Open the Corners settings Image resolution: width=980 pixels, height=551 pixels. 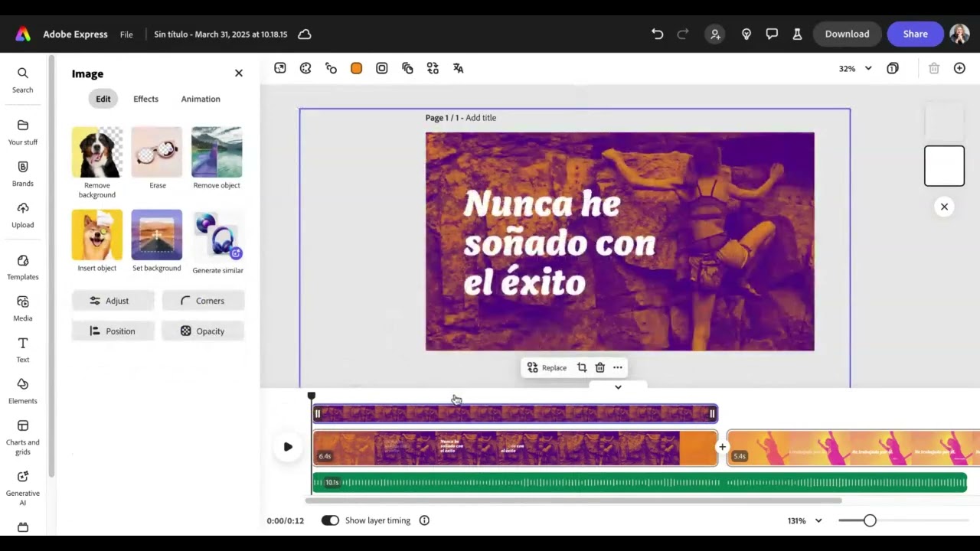204,301
